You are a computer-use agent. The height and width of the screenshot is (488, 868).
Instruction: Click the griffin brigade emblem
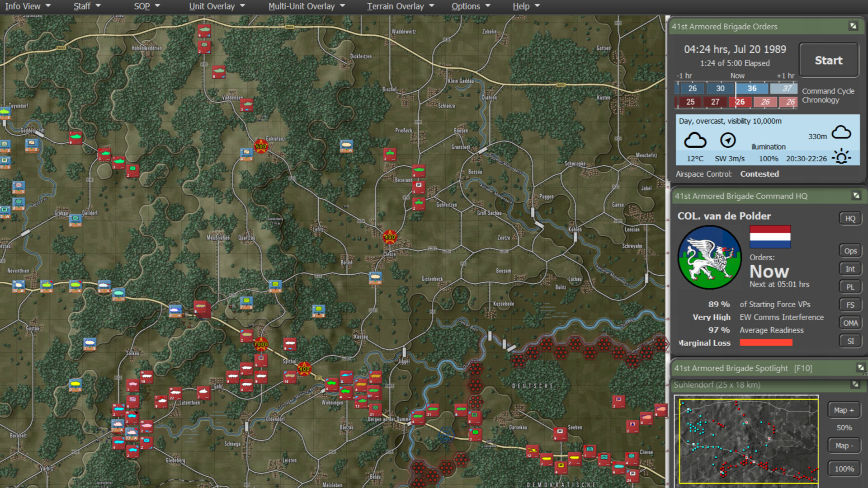(x=709, y=258)
